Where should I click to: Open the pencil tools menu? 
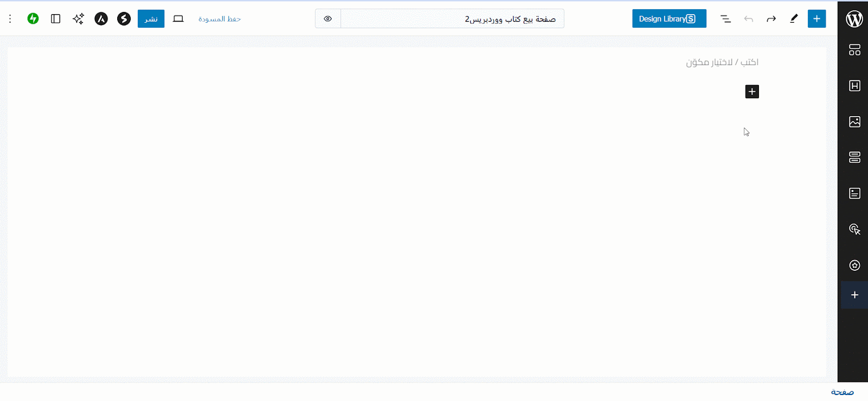794,18
